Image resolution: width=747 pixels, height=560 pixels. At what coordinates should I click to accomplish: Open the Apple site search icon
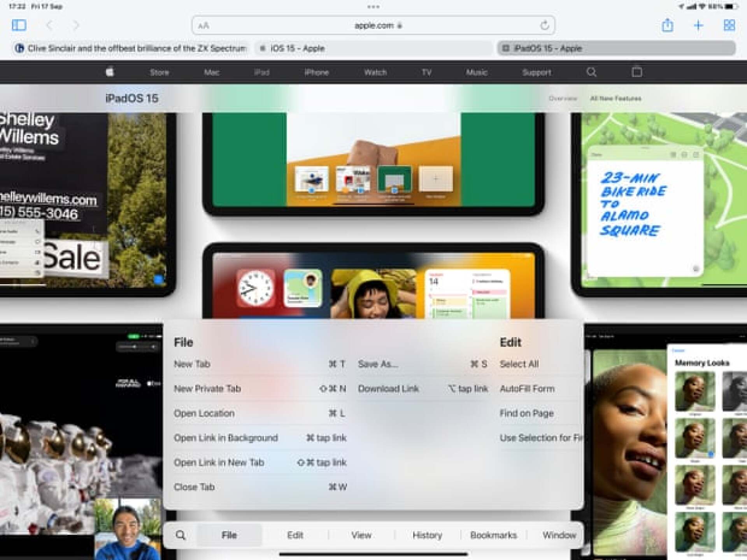click(x=591, y=72)
